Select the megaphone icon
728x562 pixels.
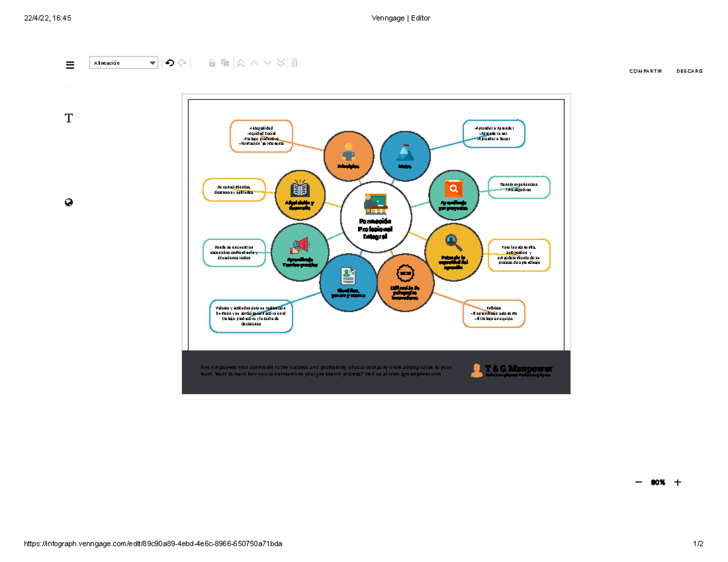click(x=300, y=245)
